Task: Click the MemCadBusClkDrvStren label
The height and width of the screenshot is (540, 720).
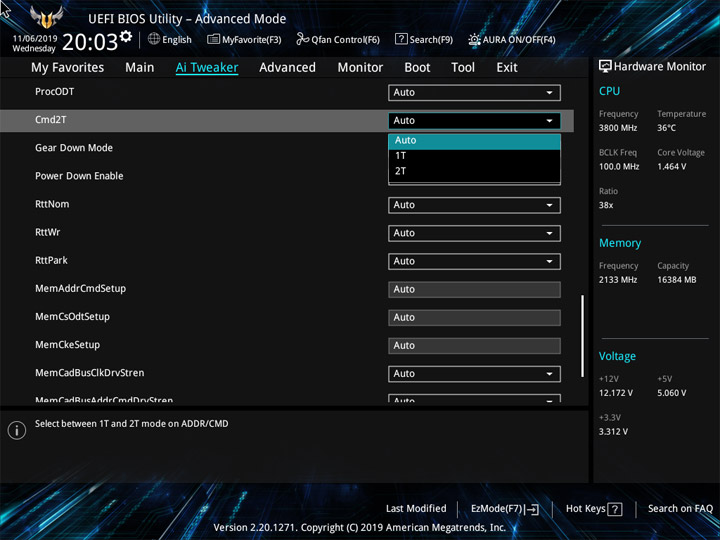Action: [x=90, y=373]
